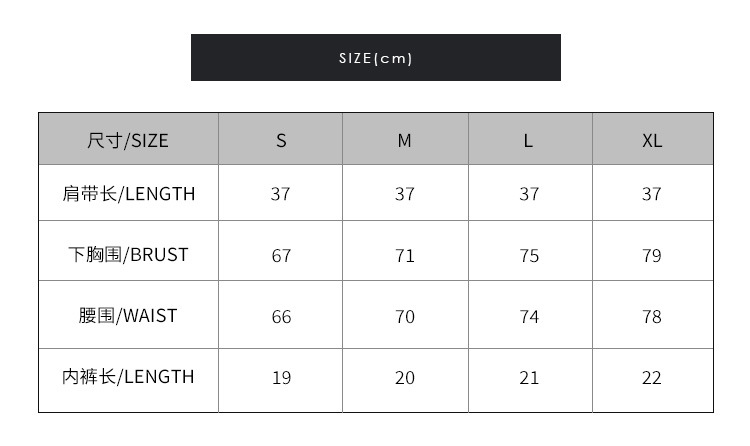Click the cell showing 75
The height and width of the screenshot is (446, 750).
click(529, 256)
